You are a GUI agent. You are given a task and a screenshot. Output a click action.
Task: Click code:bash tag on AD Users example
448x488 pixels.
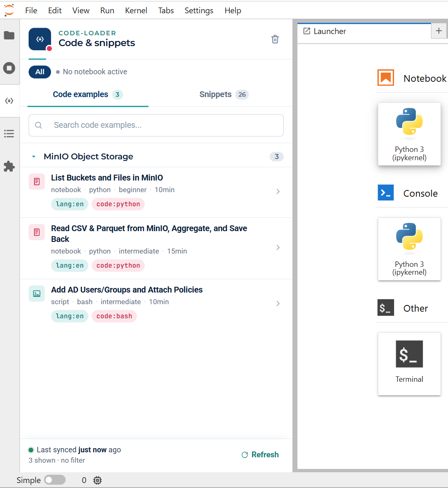coord(114,316)
